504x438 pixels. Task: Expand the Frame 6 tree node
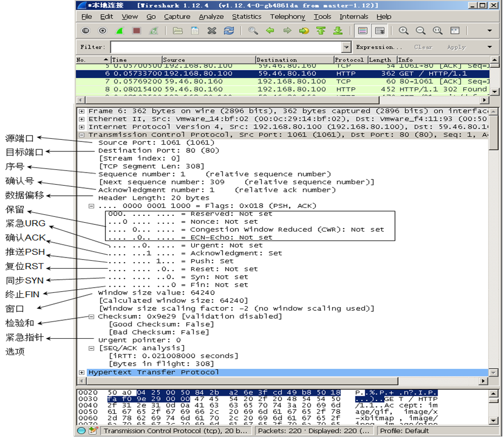pyautogui.click(x=82, y=111)
